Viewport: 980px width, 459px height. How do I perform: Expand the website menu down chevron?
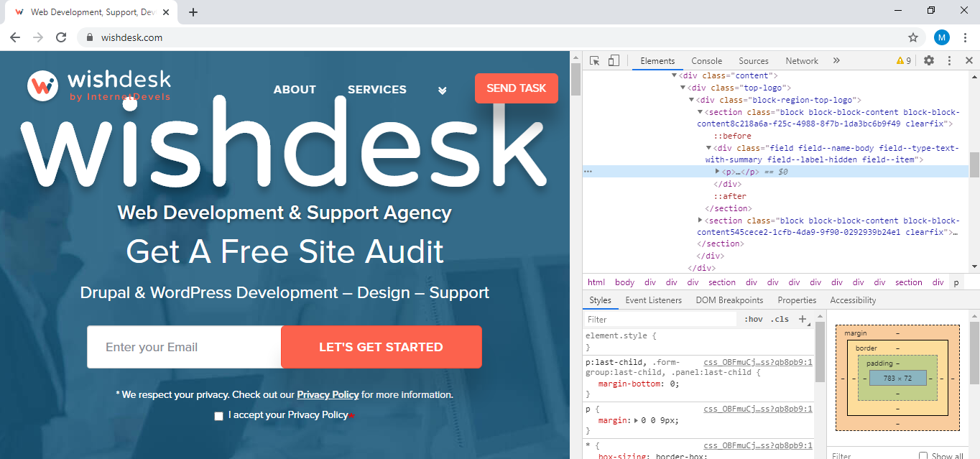pyautogui.click(x=443, y=91)
